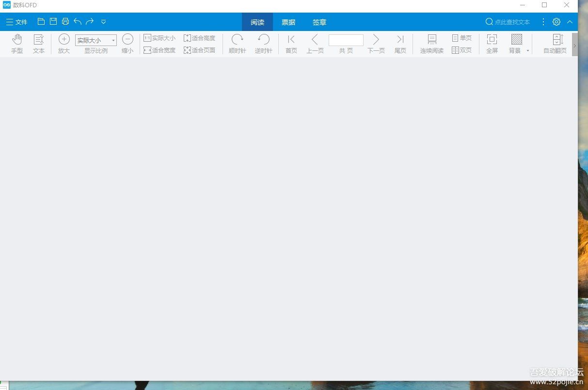The width and height of the screenshot is (588, 390).
Task: Choose 适合页面 fit page option
Action: point(199,50)
